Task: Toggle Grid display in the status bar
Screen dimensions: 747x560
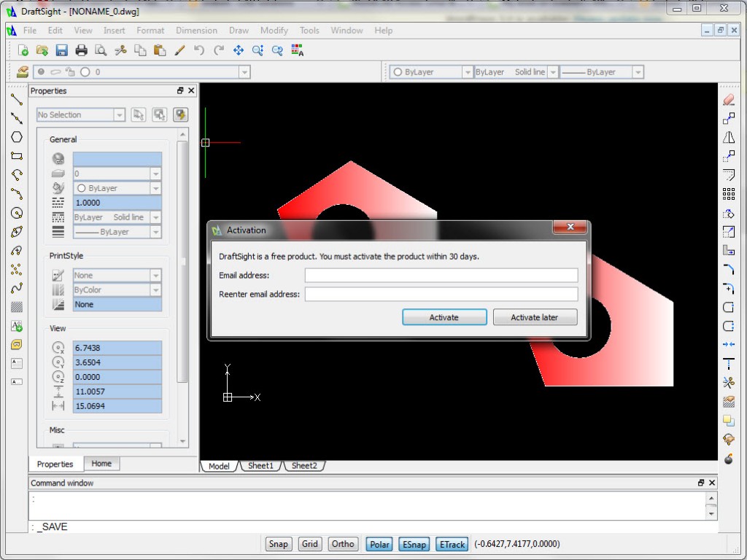Action: click(309, 544)
